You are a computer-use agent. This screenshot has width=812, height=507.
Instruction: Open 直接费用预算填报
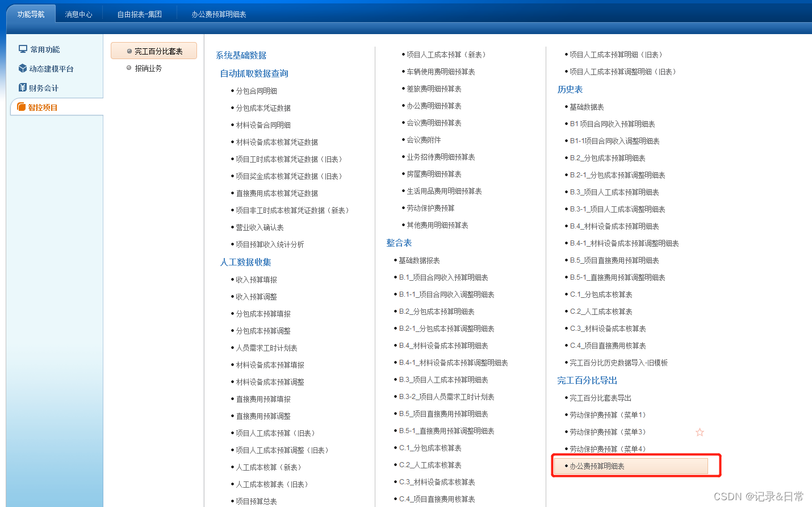tap(263, 399)
